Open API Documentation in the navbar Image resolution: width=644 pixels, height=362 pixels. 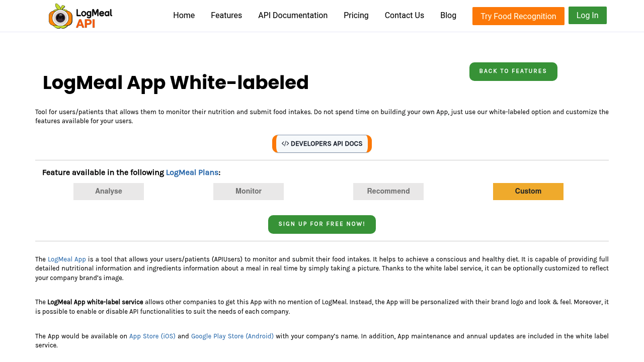[293, 16]
